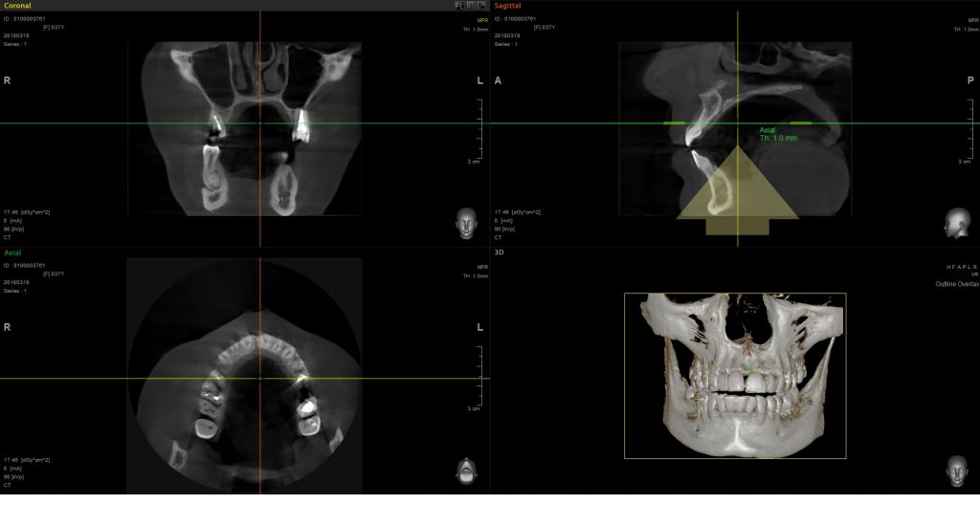Maximize the Coronal pane with the arrow-box icon
This screenshot has height=505, width=980.
coord(481,6)
